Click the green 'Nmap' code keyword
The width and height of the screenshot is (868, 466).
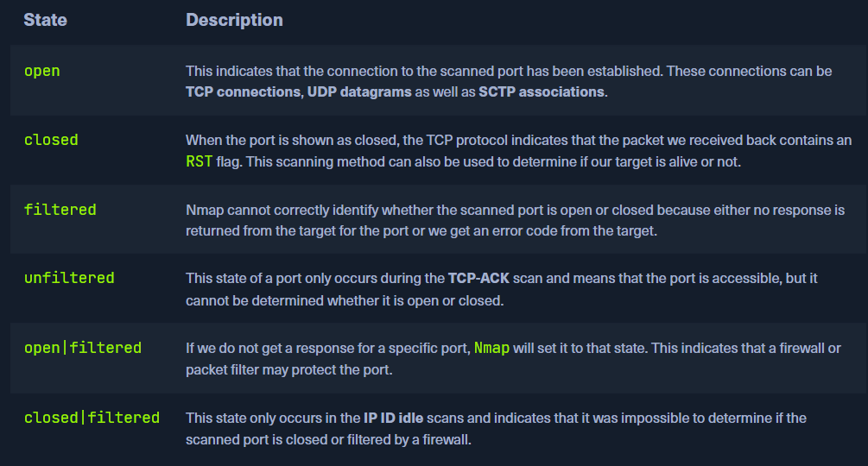tap(490, 349)
